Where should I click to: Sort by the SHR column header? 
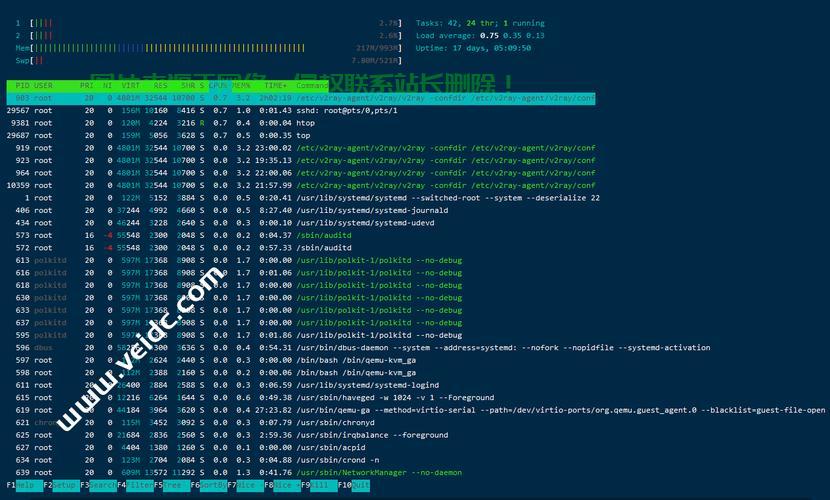click(188, 86)
